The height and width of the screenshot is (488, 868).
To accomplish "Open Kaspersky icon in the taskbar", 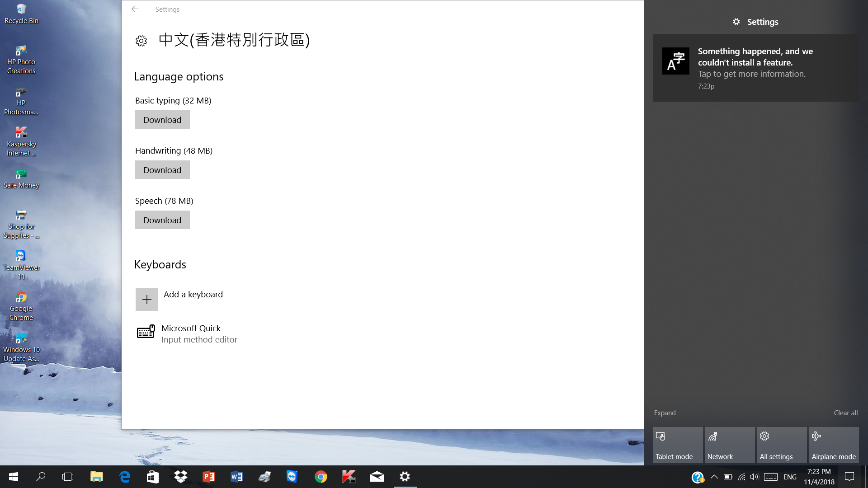I will pos(349,477).
